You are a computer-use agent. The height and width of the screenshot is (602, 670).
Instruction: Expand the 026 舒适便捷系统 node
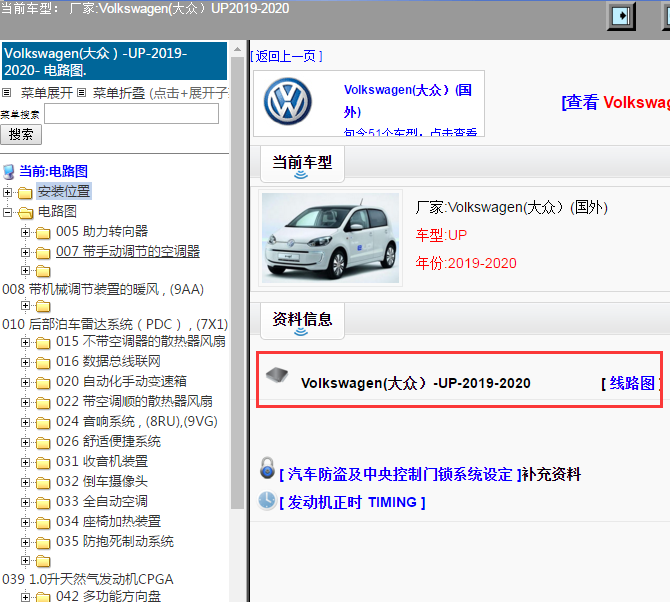[26, 442]
